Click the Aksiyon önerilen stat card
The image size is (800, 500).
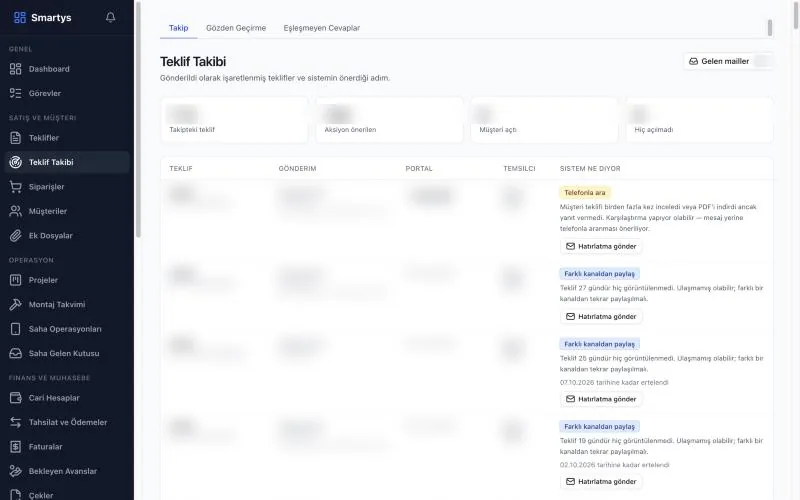click(389, 120)
